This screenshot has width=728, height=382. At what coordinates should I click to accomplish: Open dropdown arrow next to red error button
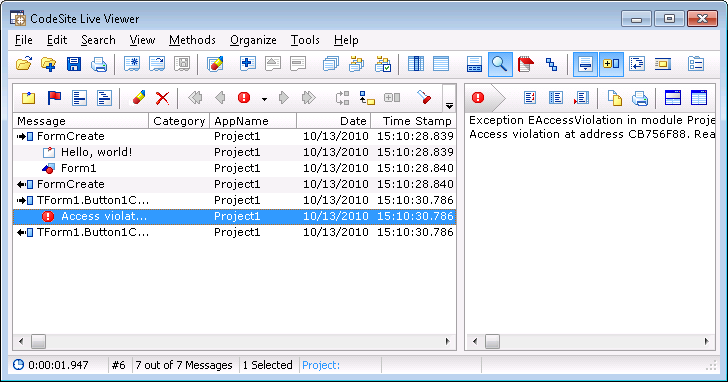[264, 99]
